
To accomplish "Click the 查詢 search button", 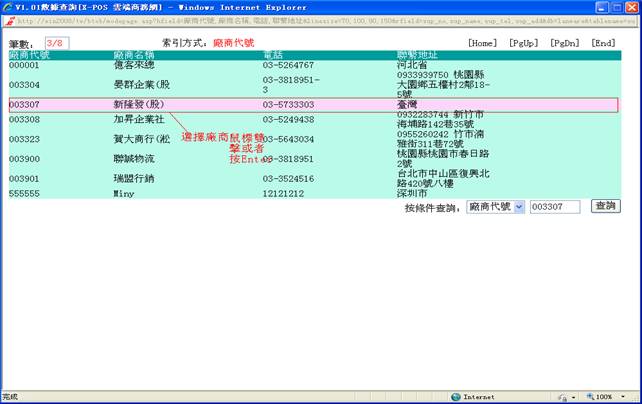I will (605, 206).
